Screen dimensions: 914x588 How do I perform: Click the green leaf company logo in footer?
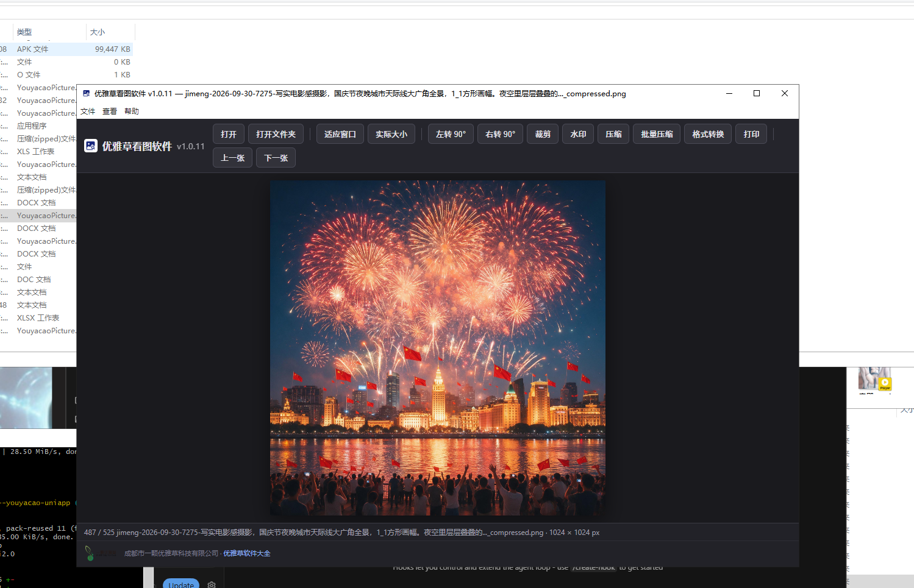(90, 553)
